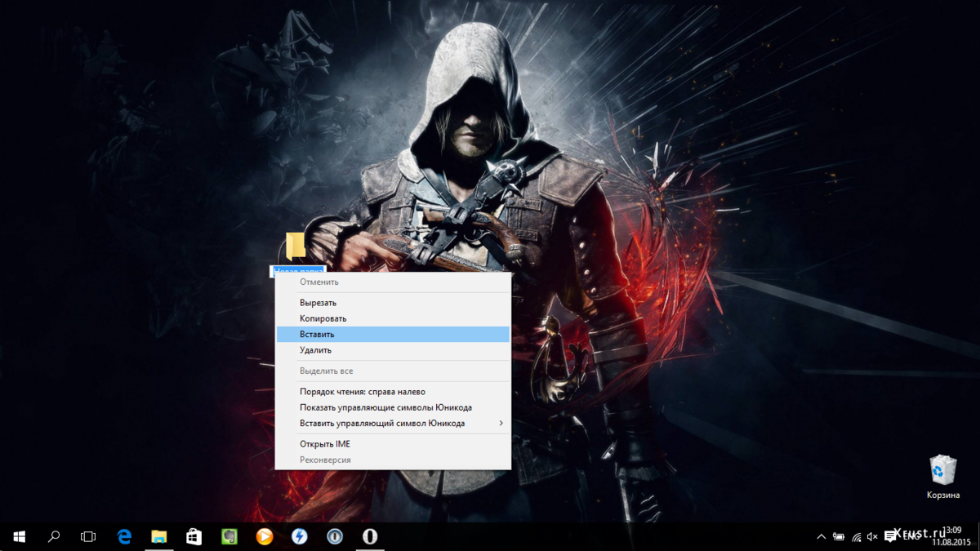Open the Opera browser taskbar icon
This screenshot has width=980, height=551.
[x=370, y=536]
